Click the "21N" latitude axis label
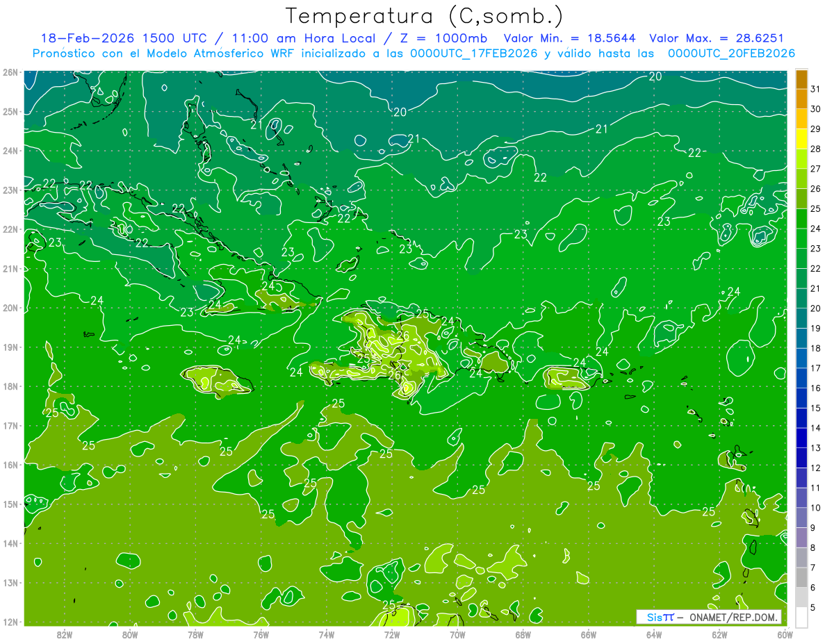Viewport: 834px width, 644px height. (x=10, y=269)
